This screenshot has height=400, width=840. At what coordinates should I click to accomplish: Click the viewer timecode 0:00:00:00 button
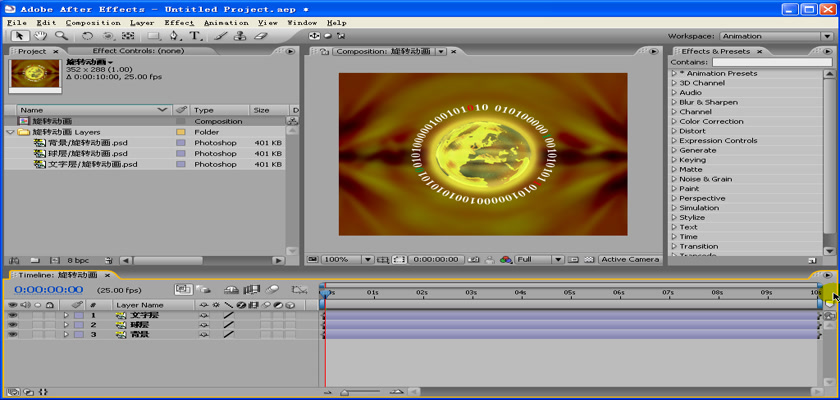click(436, 259)
